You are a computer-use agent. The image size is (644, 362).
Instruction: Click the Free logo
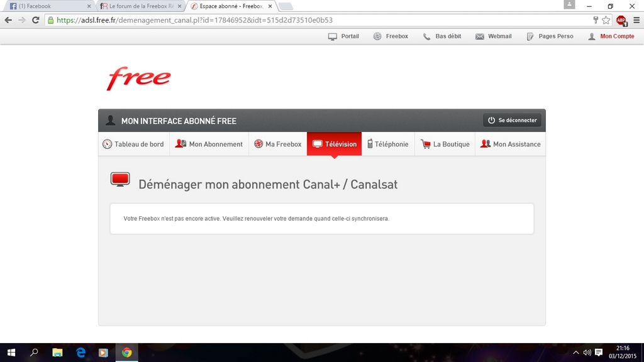point(138,78)
